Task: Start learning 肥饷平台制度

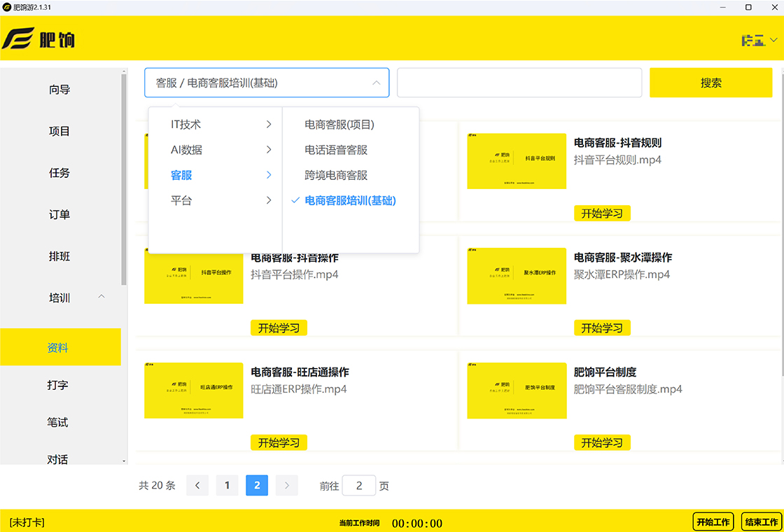Action: 602,442
